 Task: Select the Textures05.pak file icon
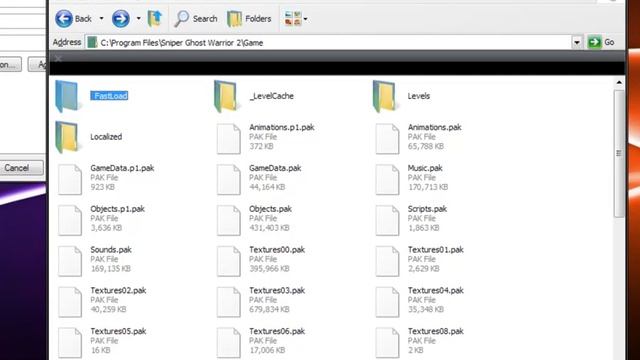click(70, 343)
